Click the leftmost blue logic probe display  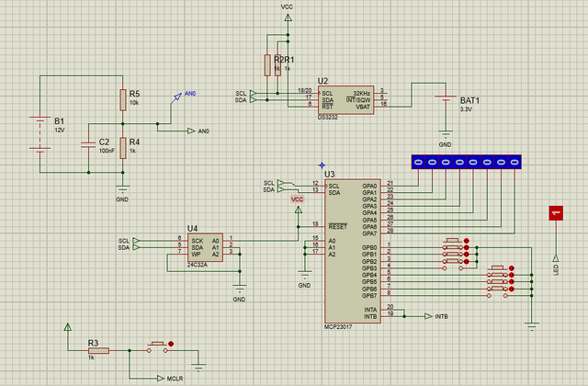click(419, 162)
